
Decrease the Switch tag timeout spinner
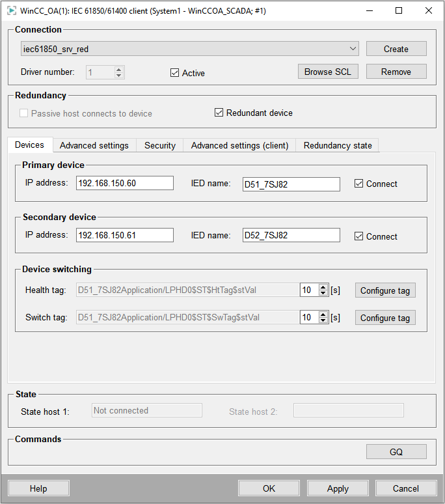point(323,320)
